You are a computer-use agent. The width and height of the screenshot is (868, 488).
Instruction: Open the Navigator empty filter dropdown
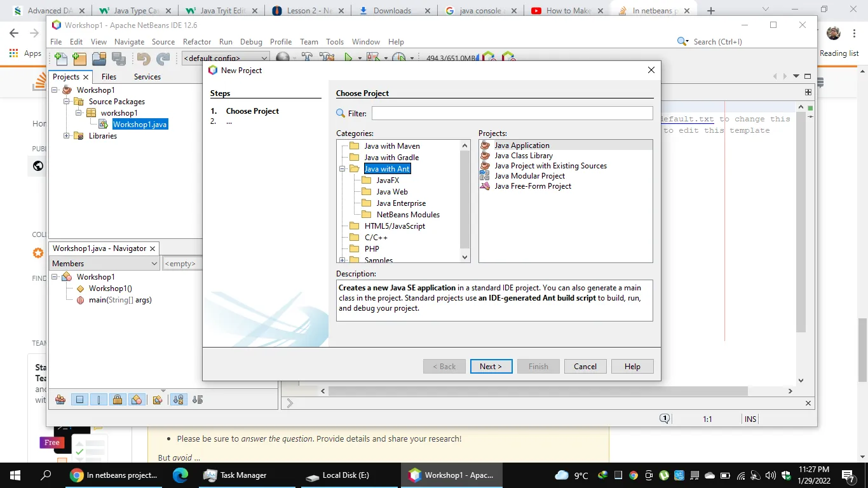(x=182, y=264)
